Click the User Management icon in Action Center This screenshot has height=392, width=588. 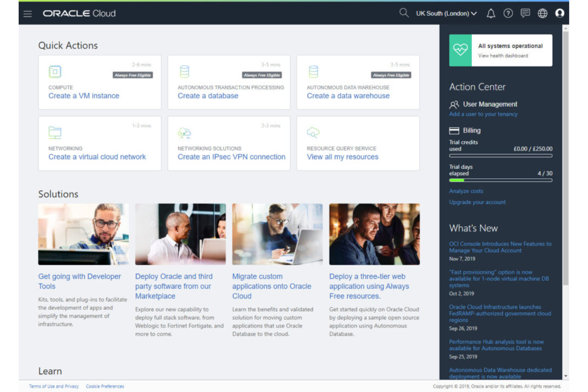[x=454, y=104]
